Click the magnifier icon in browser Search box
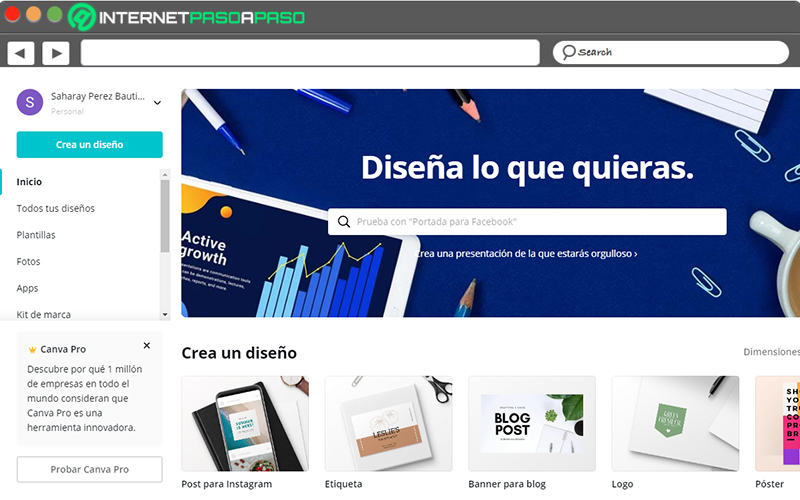This screenshot has width=800, height=500. coord(568,52)
